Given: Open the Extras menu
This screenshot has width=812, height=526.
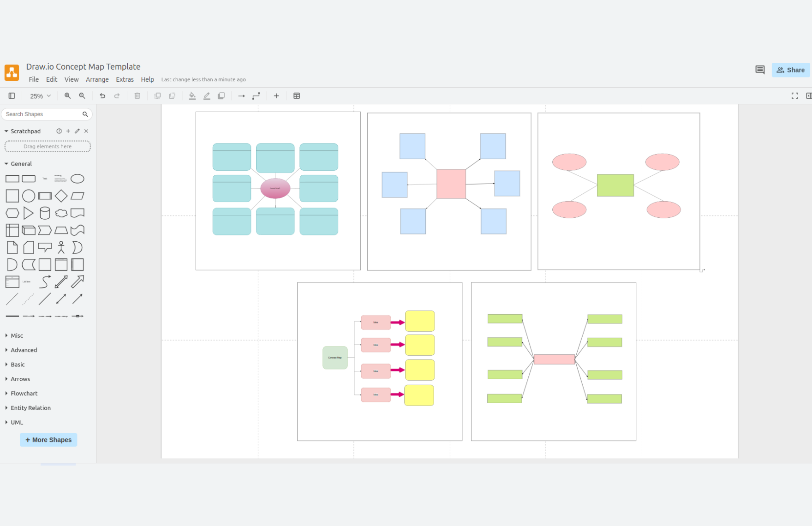Looking at the screenshot, I should pyautogui.click(x=125, y=79).
